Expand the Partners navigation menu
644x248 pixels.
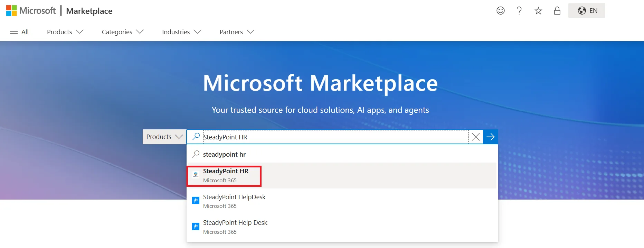coord(237,32)
